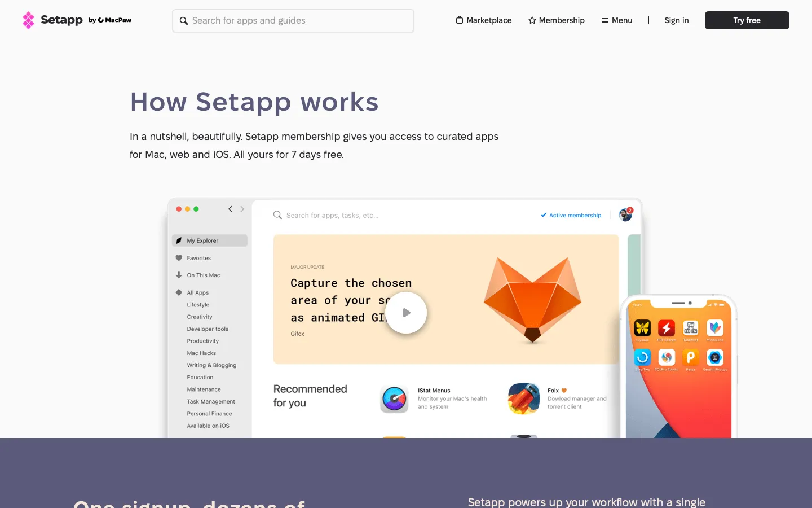Select the Personal Finance category
This screenshot has height=508, width=812.
tap(209, 414)
